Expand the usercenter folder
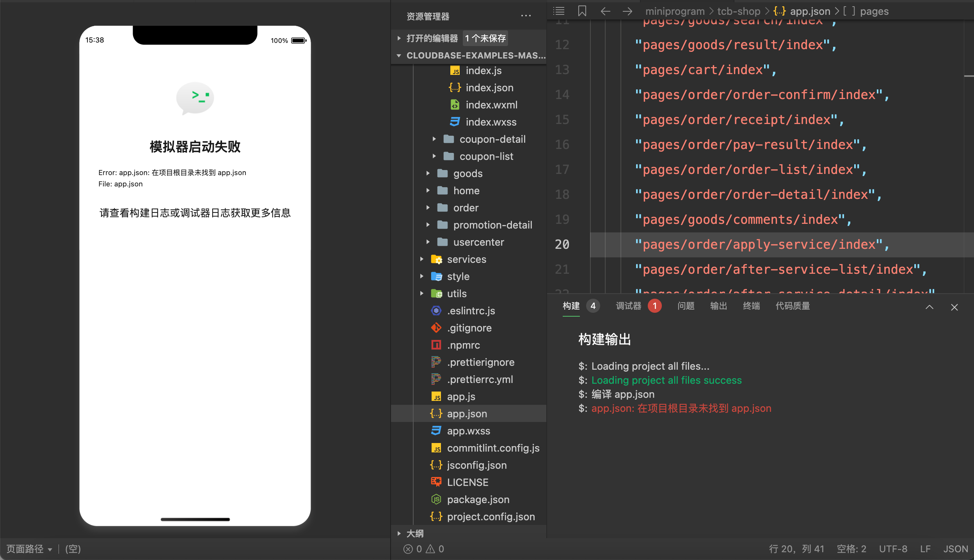The image size is (974, 560). 428,242
